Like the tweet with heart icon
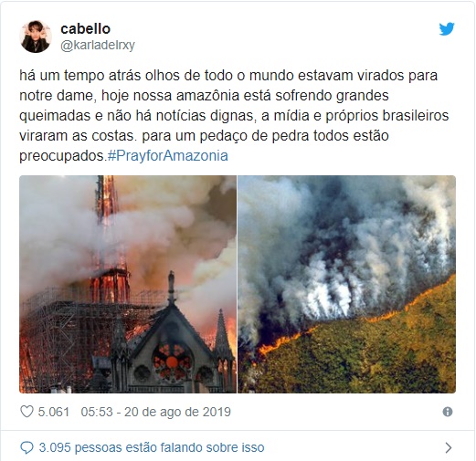 (26, 412)
